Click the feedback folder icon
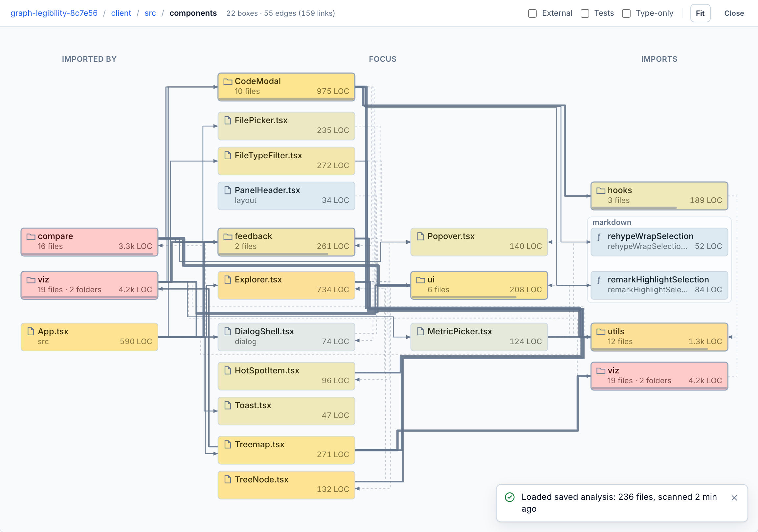 (228, 237)
